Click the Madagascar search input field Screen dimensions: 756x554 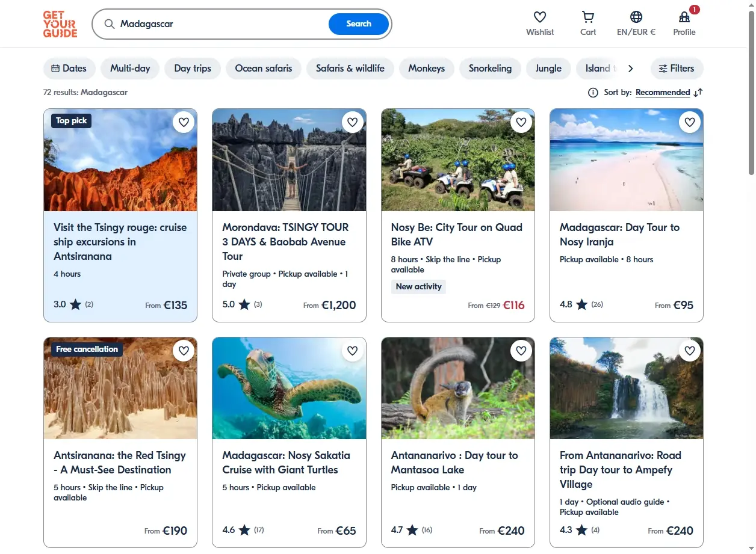[223, 24]
